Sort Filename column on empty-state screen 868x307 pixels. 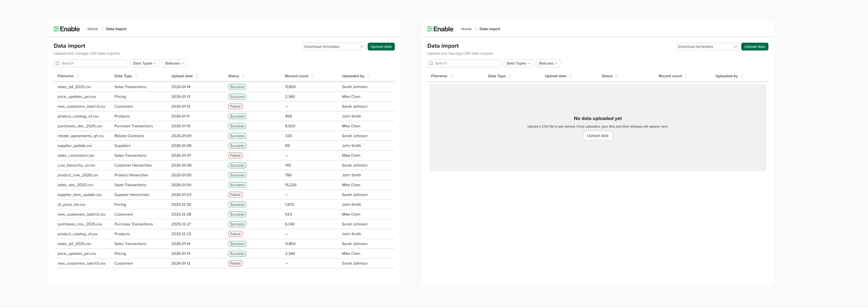pyautogui.click(x=451, y=76)
